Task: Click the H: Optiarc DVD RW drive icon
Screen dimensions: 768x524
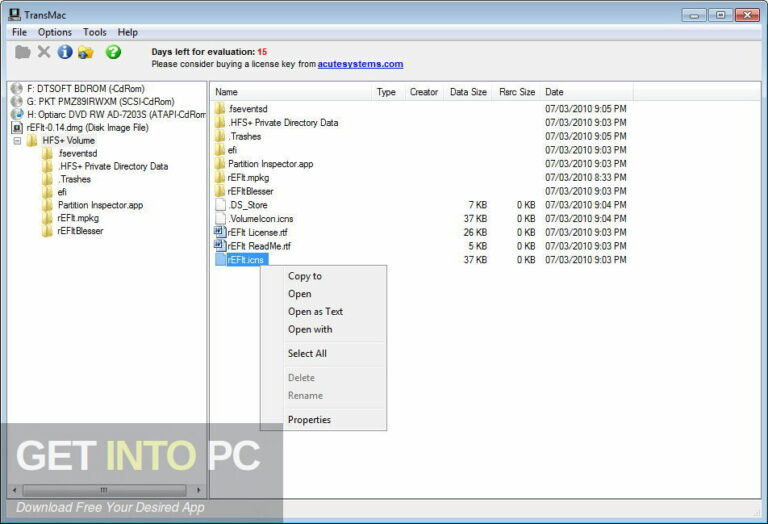Action: pos(17,114)
